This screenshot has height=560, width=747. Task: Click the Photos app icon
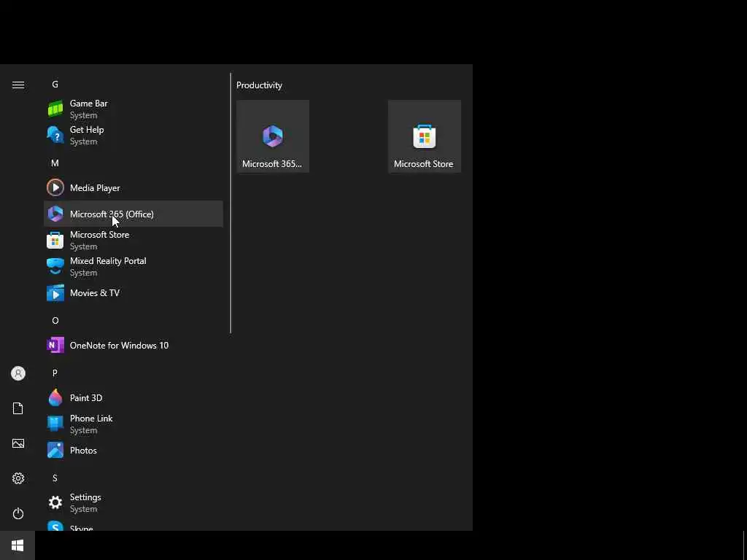(x=55, y=450)
